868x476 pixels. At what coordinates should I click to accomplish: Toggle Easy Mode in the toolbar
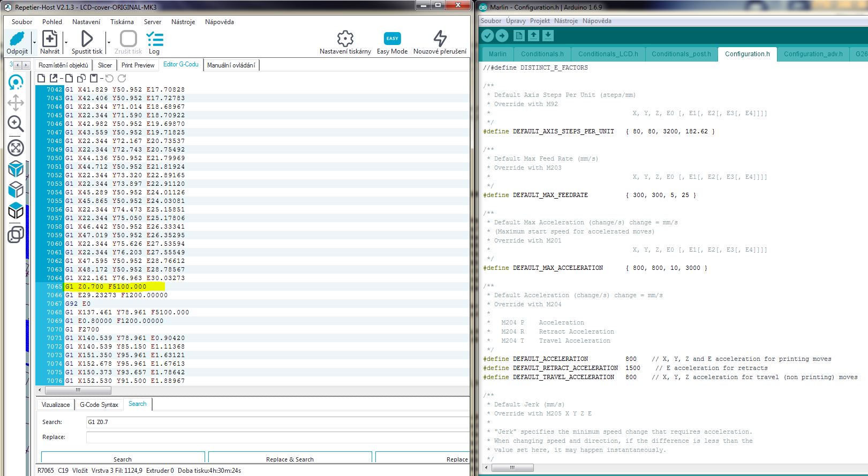click(392, 40)
